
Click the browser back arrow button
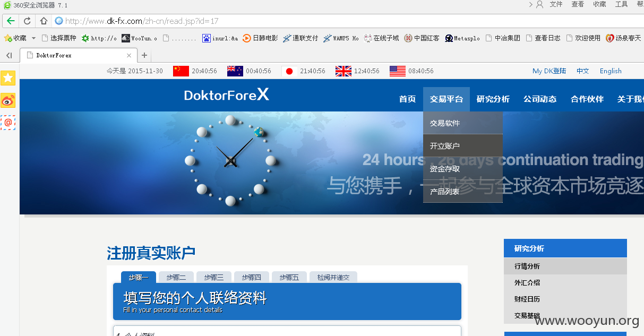coord(11,21)
